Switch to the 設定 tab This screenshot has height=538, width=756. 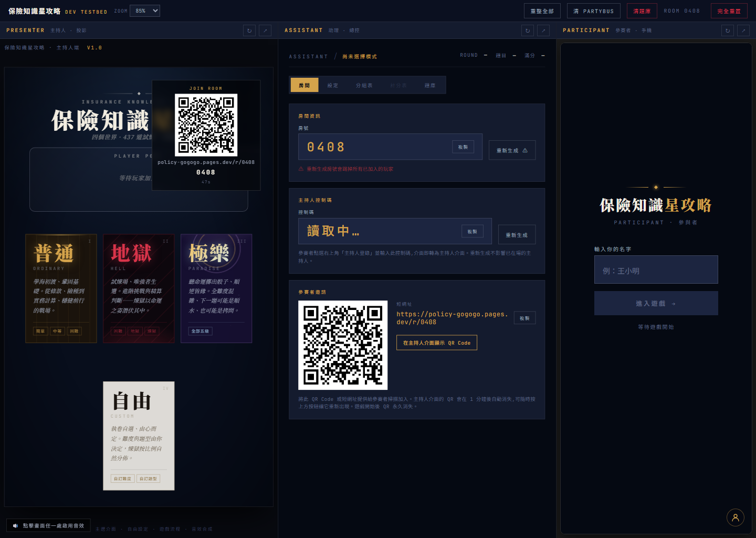point(333,85)
